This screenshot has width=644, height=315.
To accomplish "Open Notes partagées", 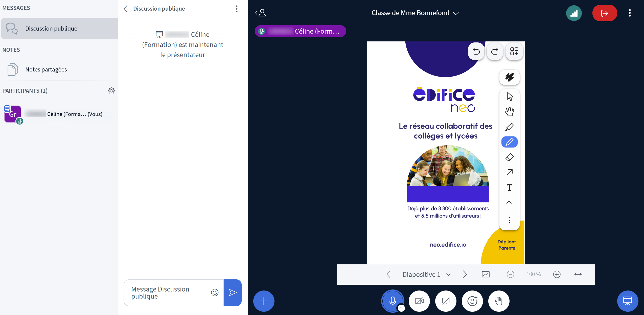I will (x=46, y=69).
